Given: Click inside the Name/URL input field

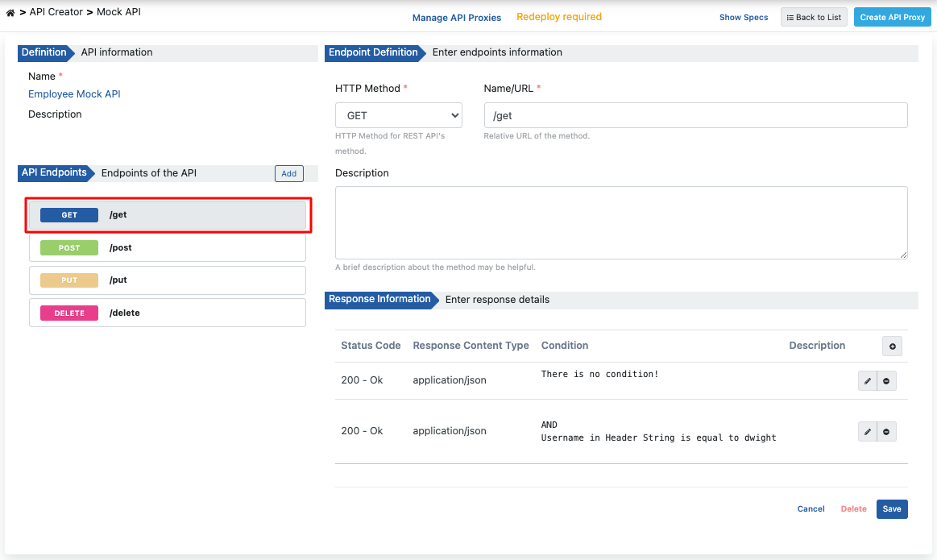Looking at the screenshot, I should 695,114.
